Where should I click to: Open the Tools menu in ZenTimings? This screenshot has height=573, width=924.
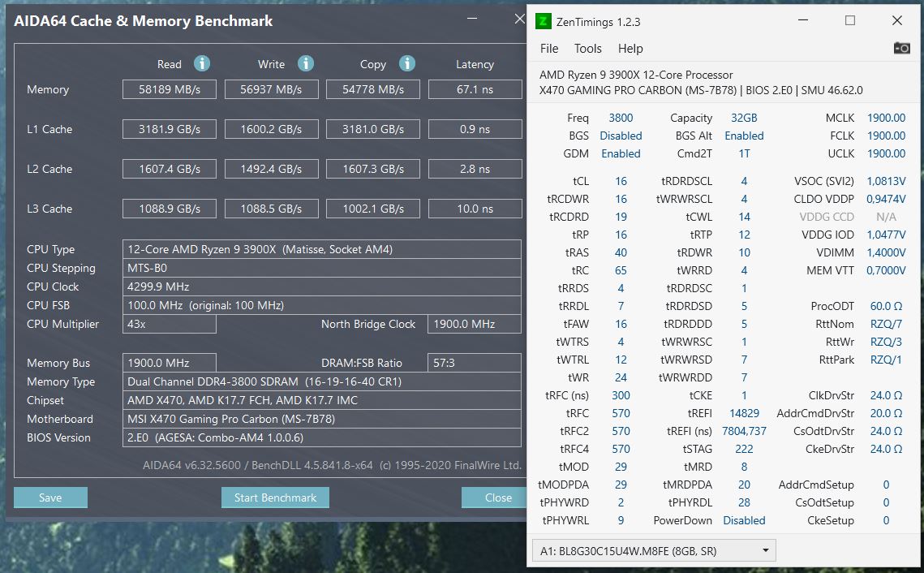click(587, 49)
